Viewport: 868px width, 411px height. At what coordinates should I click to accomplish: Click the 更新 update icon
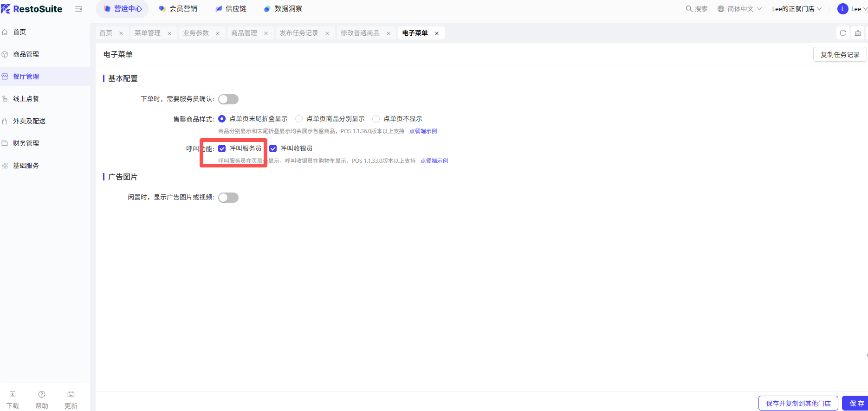(x=71, y=395)
